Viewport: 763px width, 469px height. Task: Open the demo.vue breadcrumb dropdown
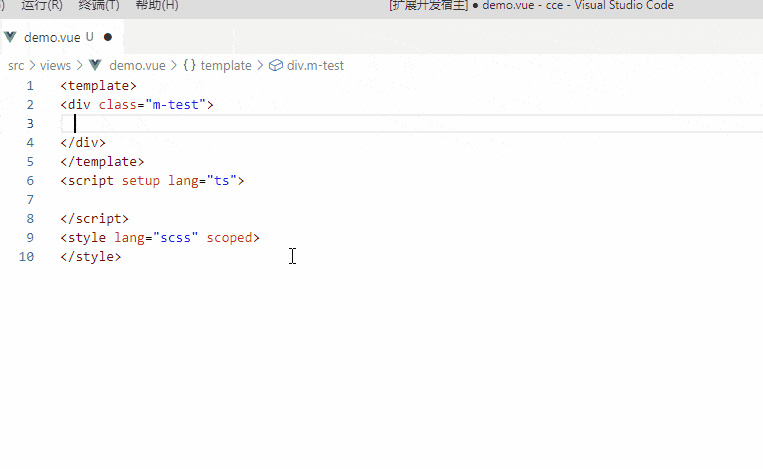pyautogui.click(x=137, y=65)
